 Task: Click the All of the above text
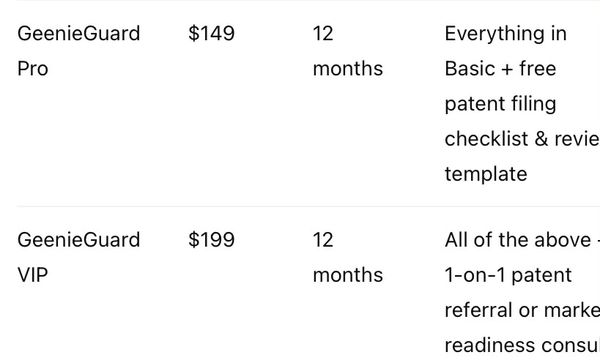point(518,240)
